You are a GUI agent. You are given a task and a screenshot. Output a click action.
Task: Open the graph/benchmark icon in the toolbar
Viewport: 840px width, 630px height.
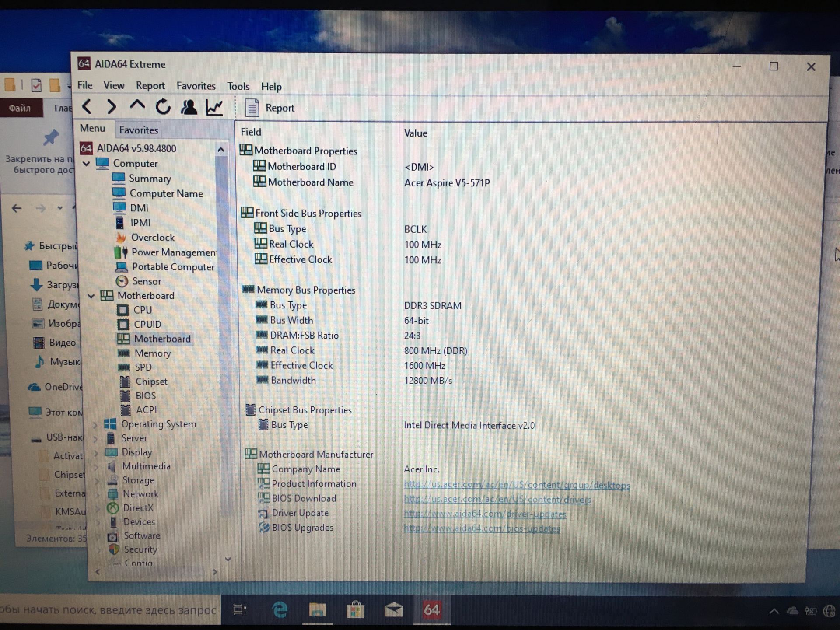point(215,108)
